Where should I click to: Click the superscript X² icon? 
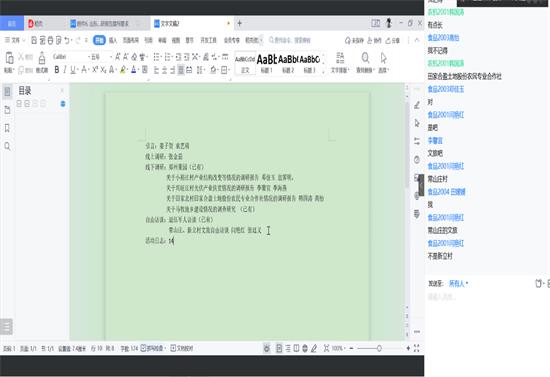[95, 70]
